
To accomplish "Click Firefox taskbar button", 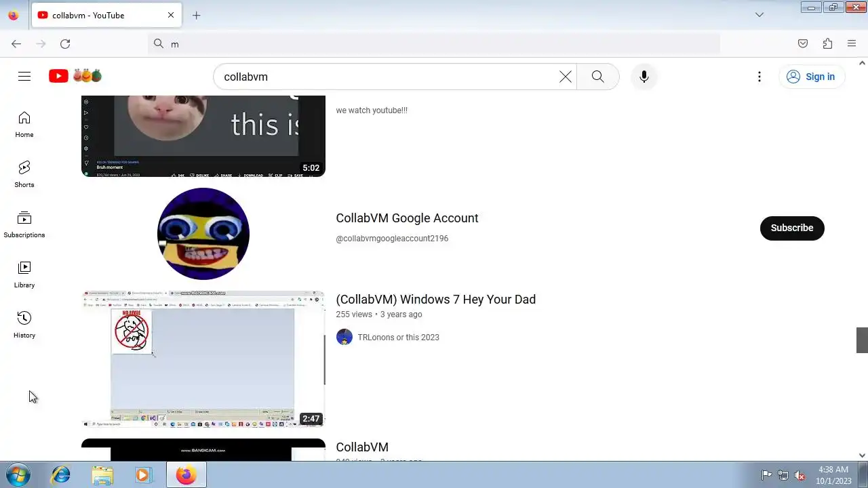I will 186,475.
